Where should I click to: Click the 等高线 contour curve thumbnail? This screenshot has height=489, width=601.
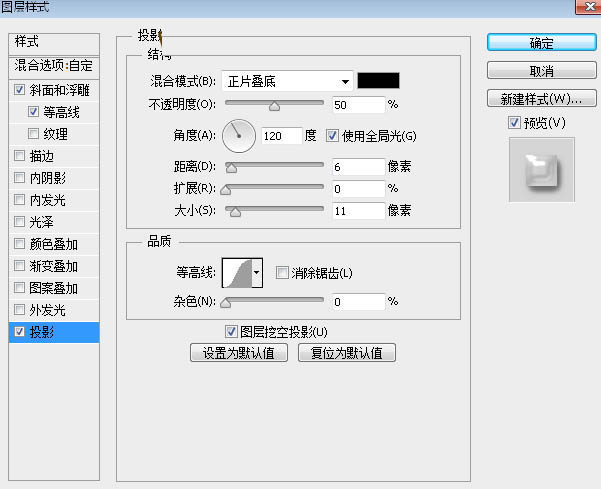pyautogui.click(x=237, y=272)
